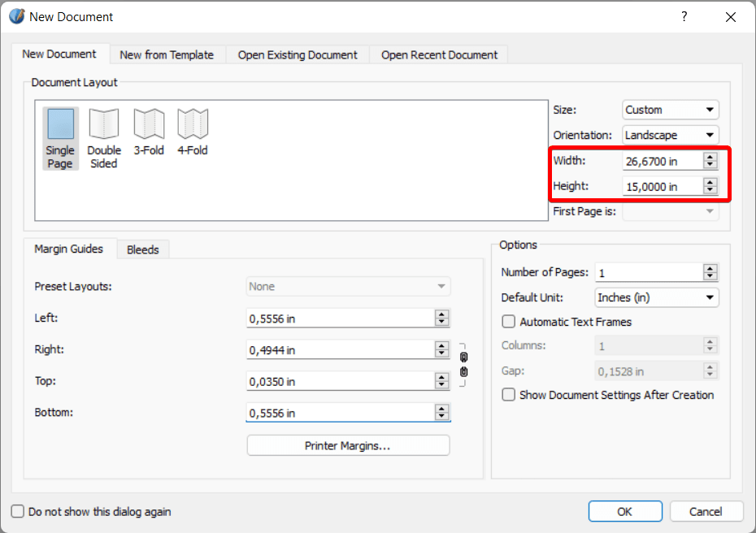Increase Width using the up stepper arrow

click(x=710, y=157)
